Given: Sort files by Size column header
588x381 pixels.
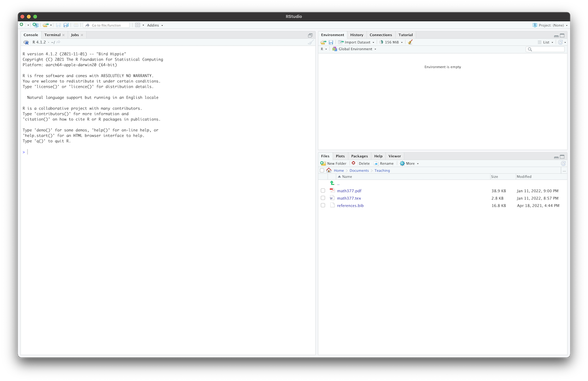Looking at the screenshot, I should [x=502, y=176].
